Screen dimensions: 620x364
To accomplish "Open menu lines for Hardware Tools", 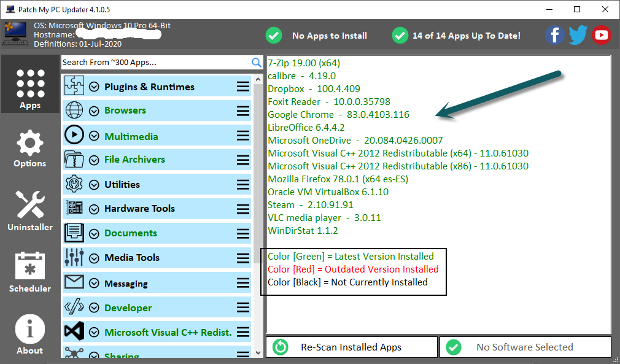I will coord(243,209).
